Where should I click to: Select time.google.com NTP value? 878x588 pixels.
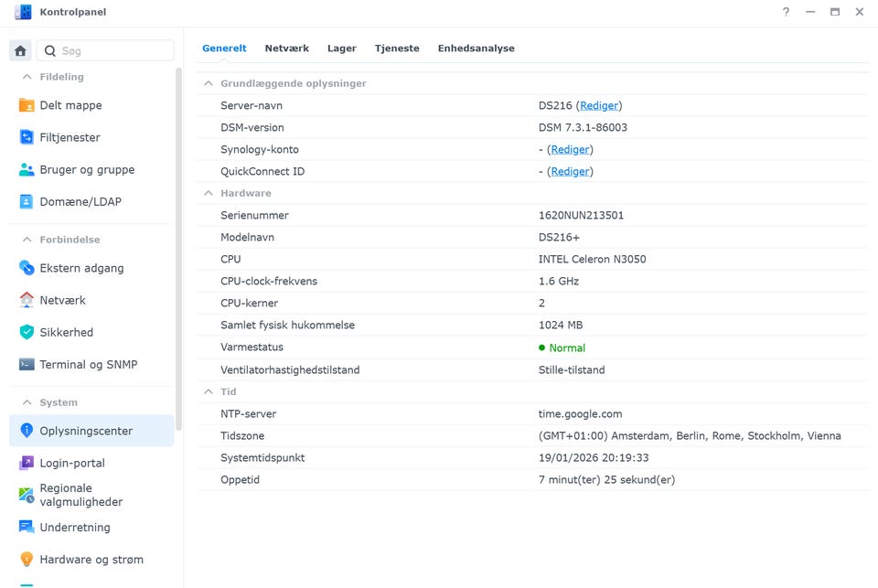(x=580, y=414)
